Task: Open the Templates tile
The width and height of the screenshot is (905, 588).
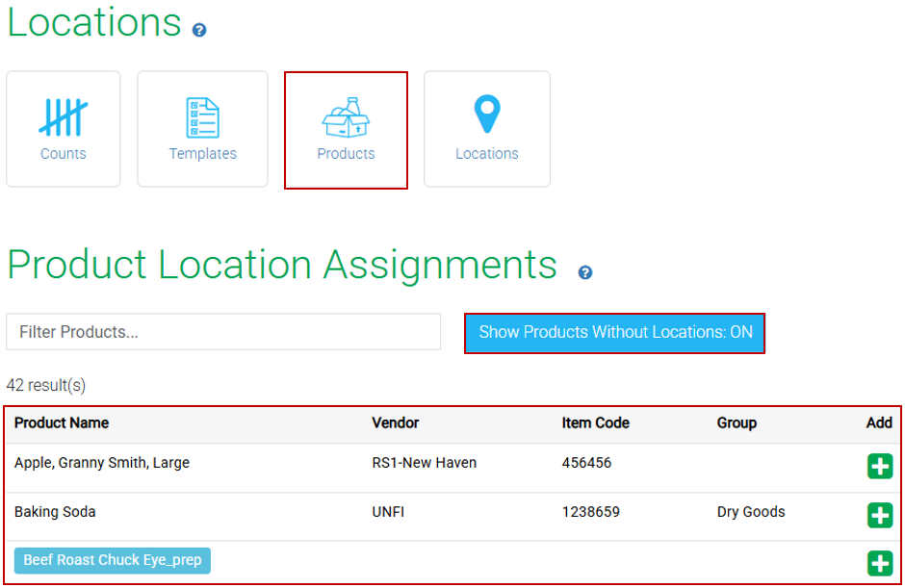Action: [202, 129]
